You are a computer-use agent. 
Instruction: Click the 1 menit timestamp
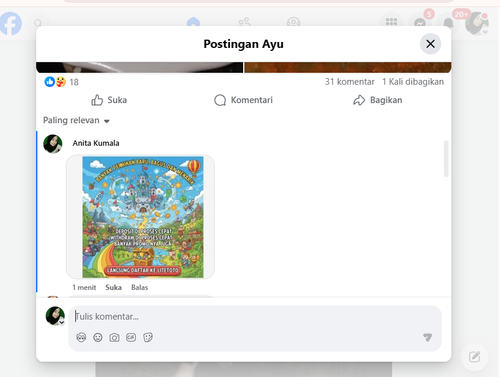pyautogui.click(x=84, y=287)
